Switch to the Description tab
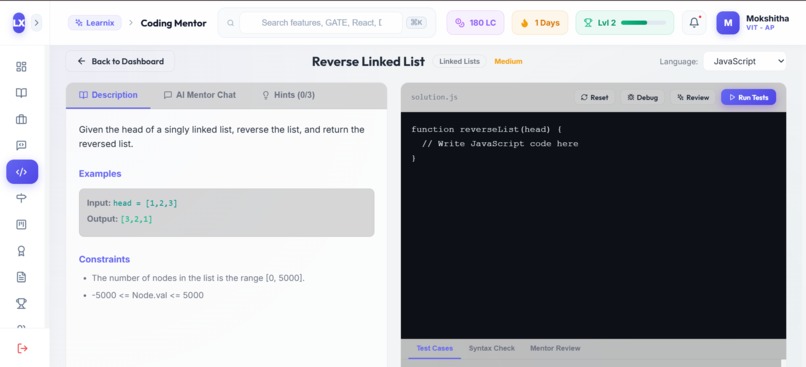This screenshot has height=367, width=806. (x=108, y=95)
